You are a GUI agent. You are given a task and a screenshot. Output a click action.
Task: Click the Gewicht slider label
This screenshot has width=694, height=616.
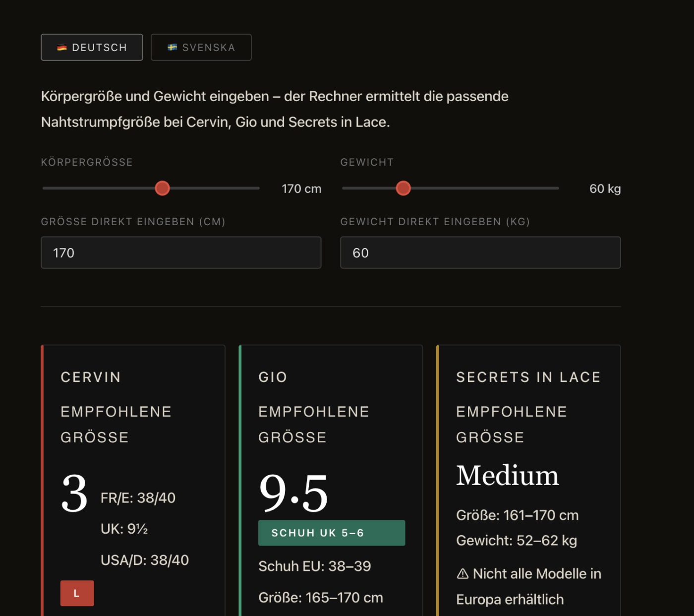tap(367, 162)
